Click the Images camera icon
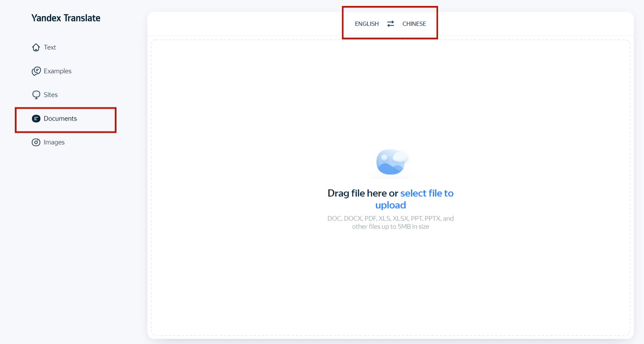 pyautogui.click(x=36, y=142)
